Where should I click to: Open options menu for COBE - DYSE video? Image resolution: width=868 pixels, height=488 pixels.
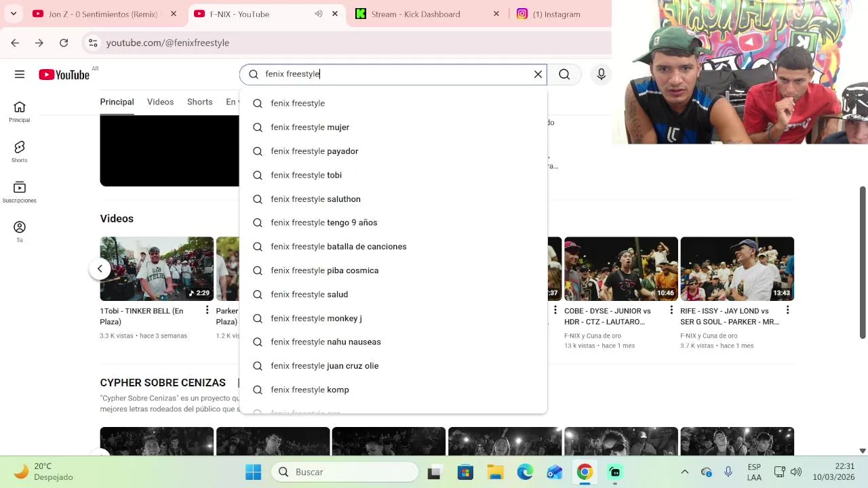[671, 310]
